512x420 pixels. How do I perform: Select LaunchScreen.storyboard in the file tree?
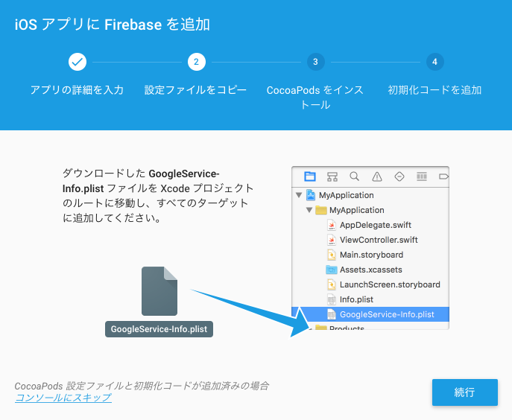click(370, 284)
